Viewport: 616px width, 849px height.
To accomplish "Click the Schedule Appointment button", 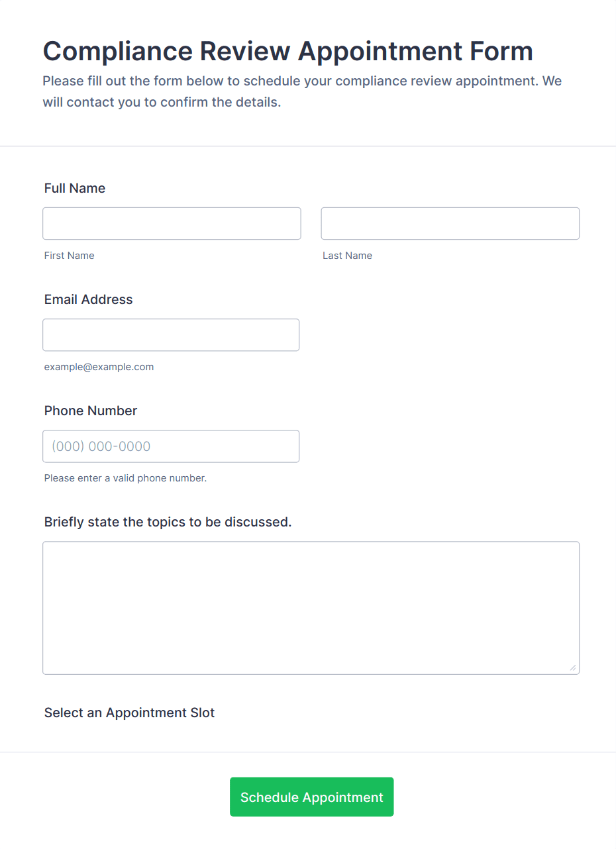I will pyautogui.click(x=312, y=797).
